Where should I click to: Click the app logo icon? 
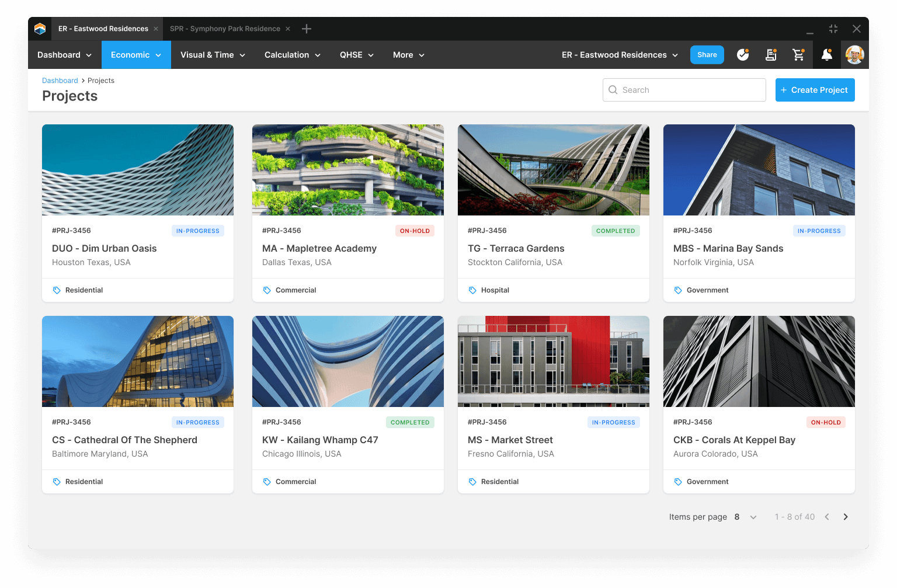click(x=40, y=29)
